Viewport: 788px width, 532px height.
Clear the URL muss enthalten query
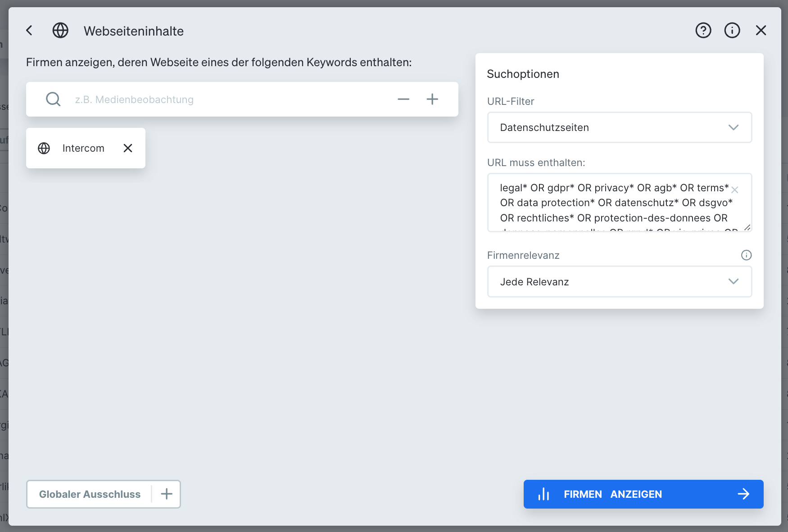point(734,189)
